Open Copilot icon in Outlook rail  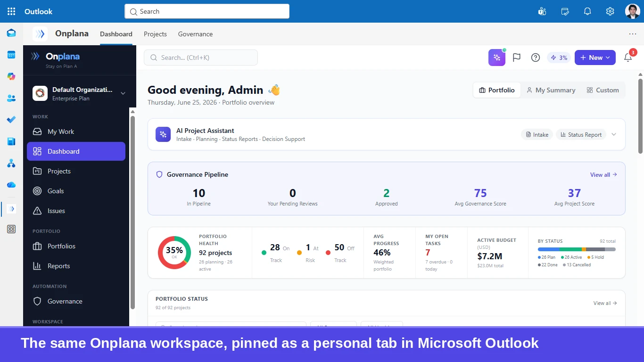click(11, 76)
